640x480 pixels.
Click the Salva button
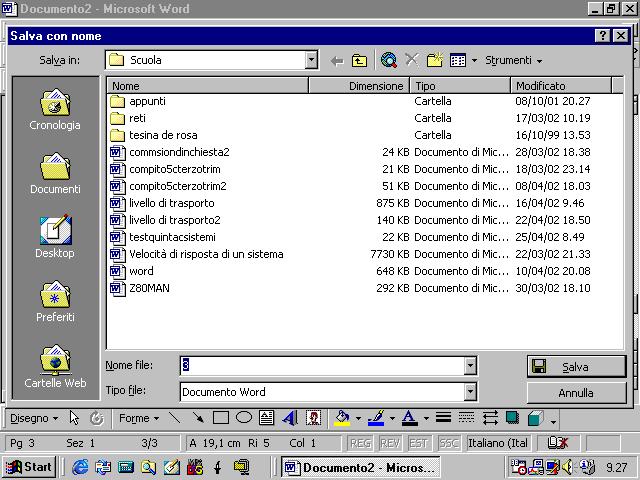[576, 367]
